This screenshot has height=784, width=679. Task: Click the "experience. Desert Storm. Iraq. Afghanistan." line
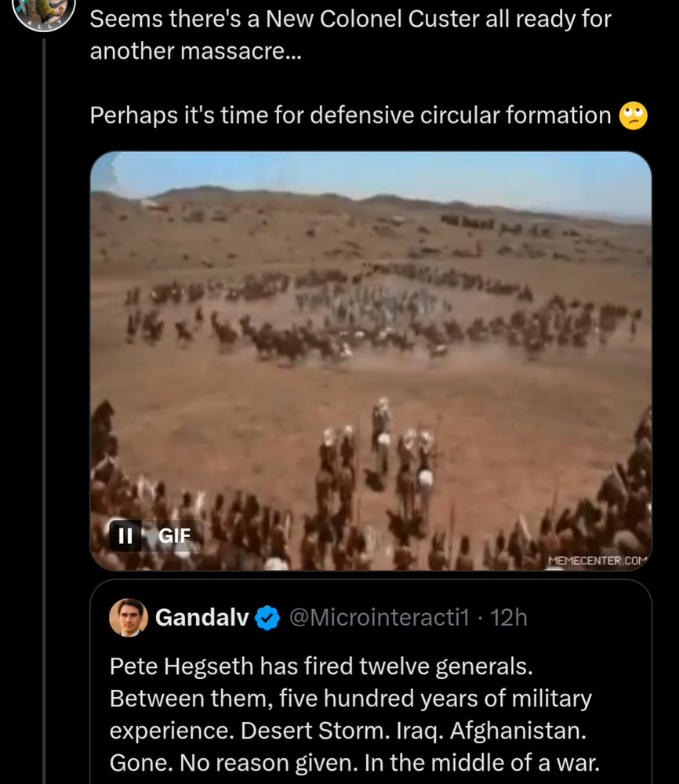coord(347,730)
